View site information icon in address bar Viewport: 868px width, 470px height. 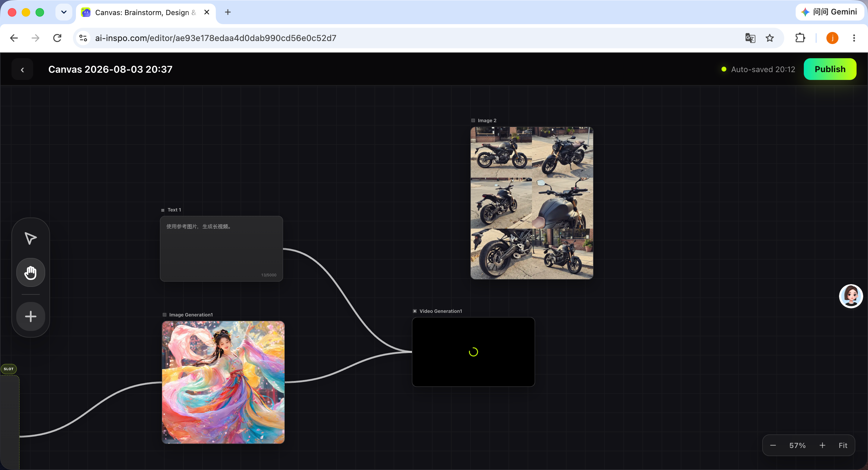pyautogui.click(x=83, y=38)
